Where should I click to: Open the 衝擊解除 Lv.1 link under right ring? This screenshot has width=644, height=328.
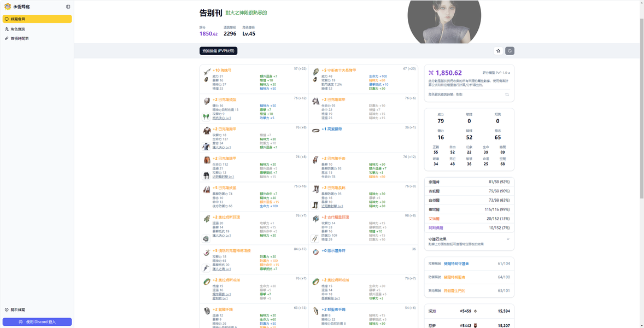coord(330,298)
